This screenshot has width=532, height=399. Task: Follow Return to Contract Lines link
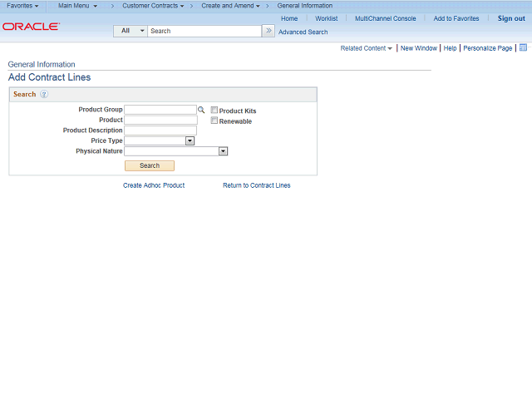coord(257,185)
